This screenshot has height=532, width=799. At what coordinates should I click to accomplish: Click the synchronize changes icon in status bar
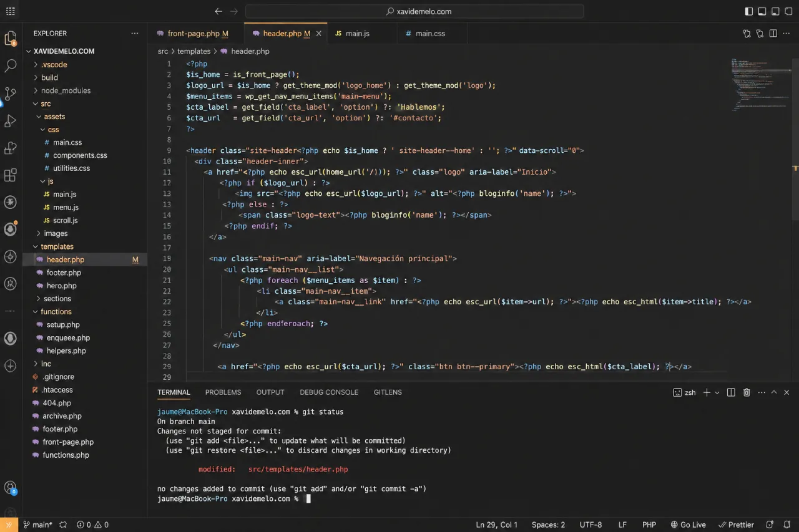click(x=63, y=525)
